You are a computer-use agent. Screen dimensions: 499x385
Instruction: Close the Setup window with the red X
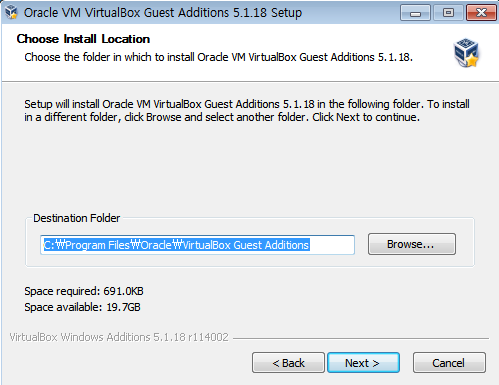[x=481, y=13]
